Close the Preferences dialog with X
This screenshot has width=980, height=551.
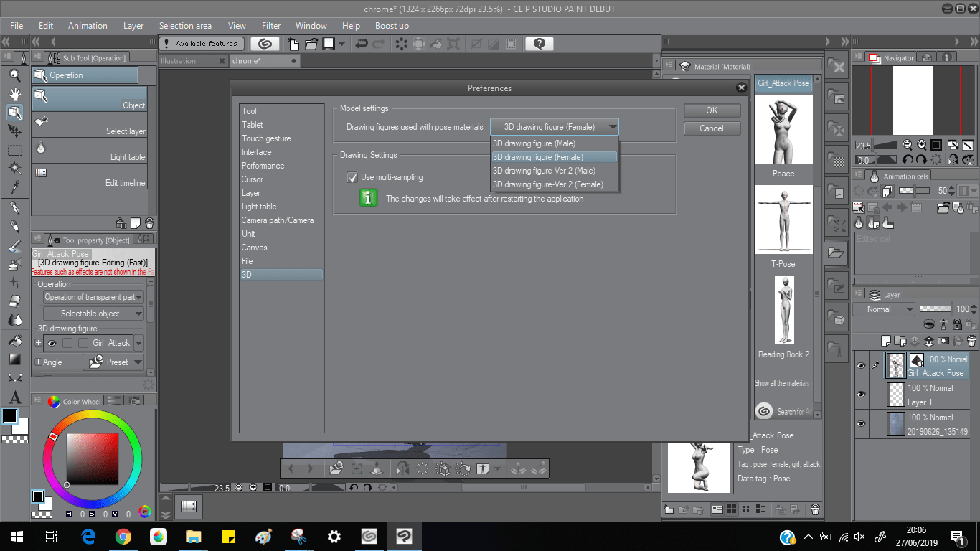coord(742,88)
